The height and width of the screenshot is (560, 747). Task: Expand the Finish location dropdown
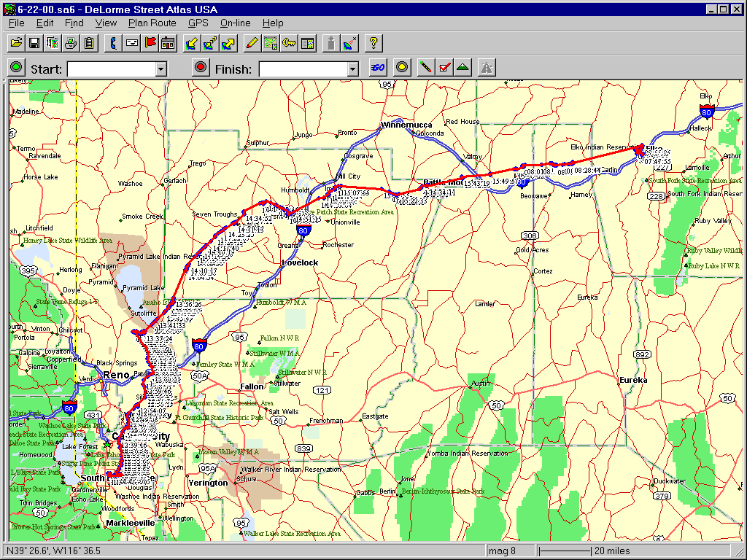(353, 69)
